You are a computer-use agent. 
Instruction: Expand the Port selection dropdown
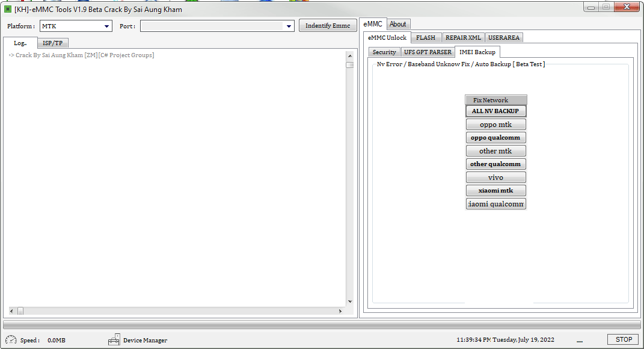289,26
